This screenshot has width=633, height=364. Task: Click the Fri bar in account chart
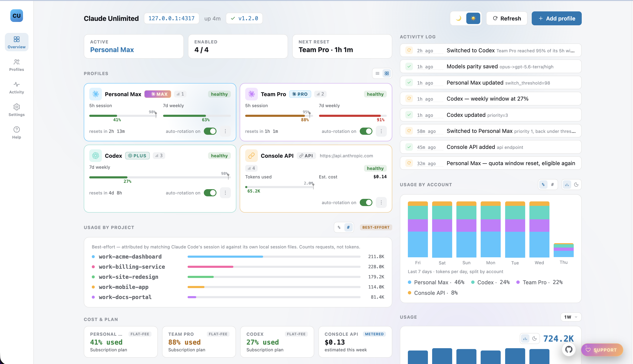418,229
